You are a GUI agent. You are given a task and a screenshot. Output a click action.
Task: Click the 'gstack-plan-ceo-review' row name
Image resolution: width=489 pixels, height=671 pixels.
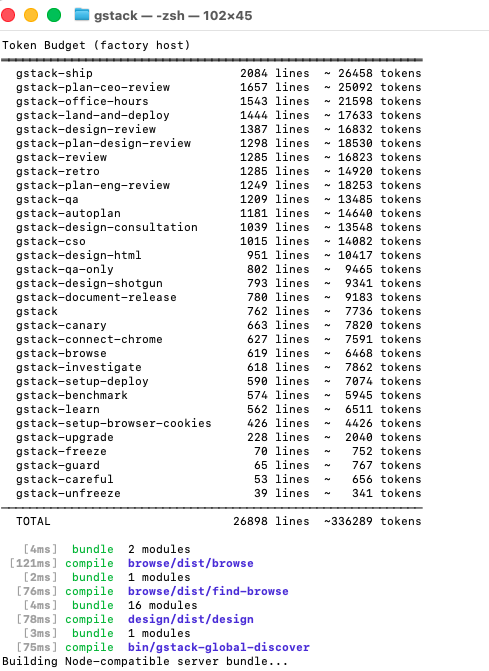click(x=93, y=87)
